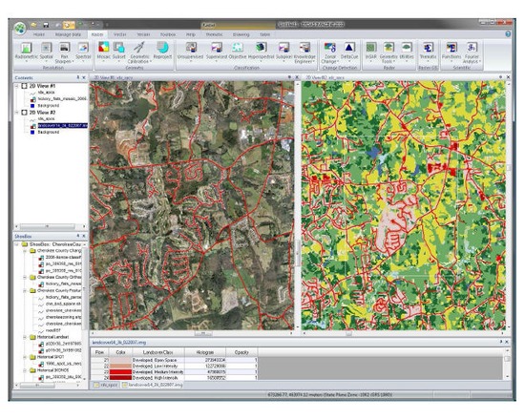
Task: Open the Subset tool
Action: [x=119, y=51]
